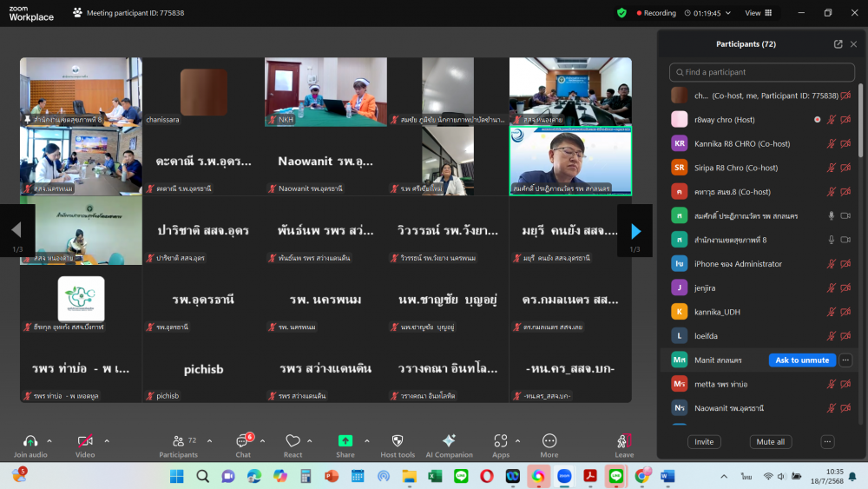Toggle Video on in toolbar
The width and height of the screenshot is (868, 489).
click(85, 441)
